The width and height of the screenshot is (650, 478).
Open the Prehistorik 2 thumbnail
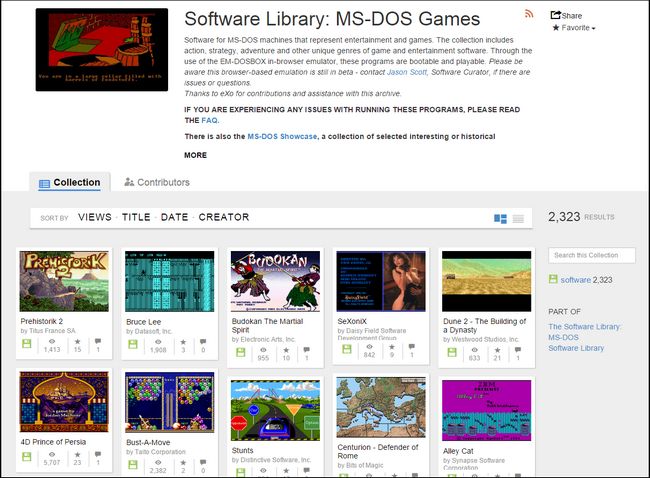click(x=64, y=281)
